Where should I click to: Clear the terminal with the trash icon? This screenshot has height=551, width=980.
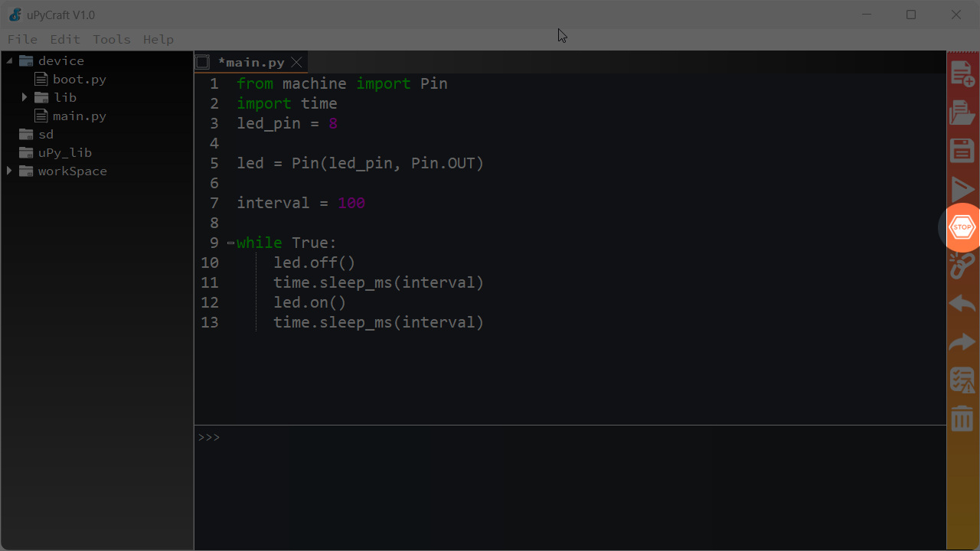962,418
